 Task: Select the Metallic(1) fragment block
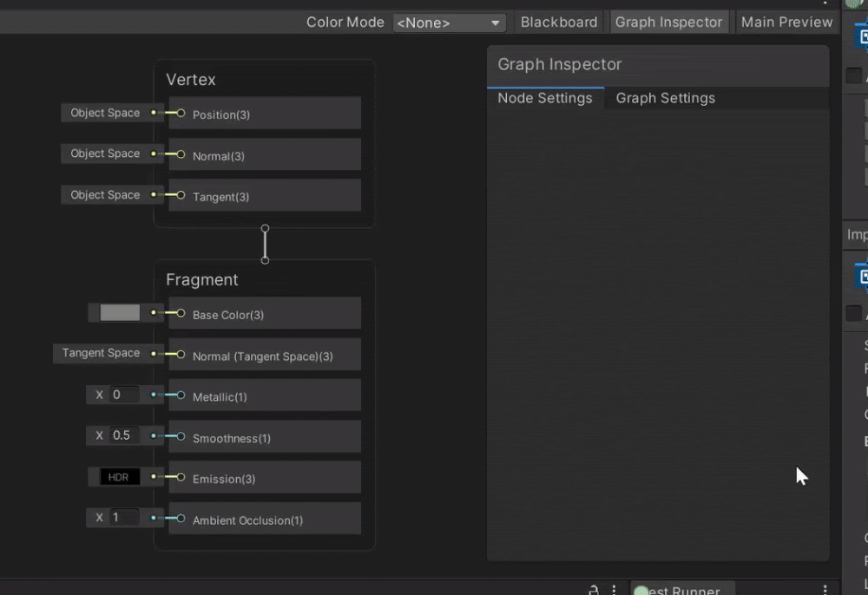265,396
